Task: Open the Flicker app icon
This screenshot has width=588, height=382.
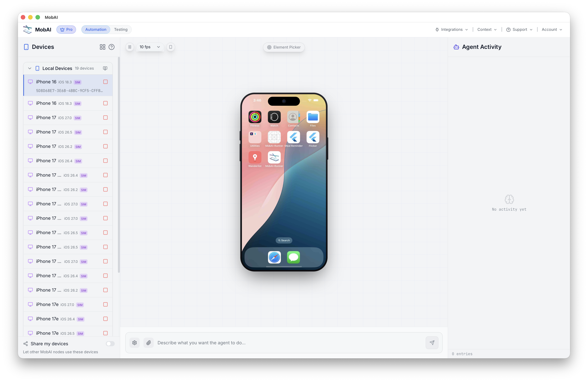Action: pos(313,137)
